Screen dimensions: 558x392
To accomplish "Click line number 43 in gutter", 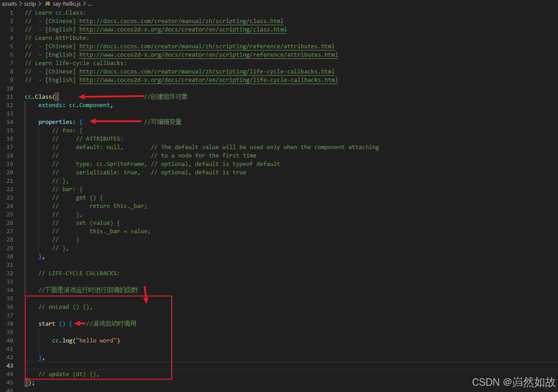I will [x=10, y=365].
